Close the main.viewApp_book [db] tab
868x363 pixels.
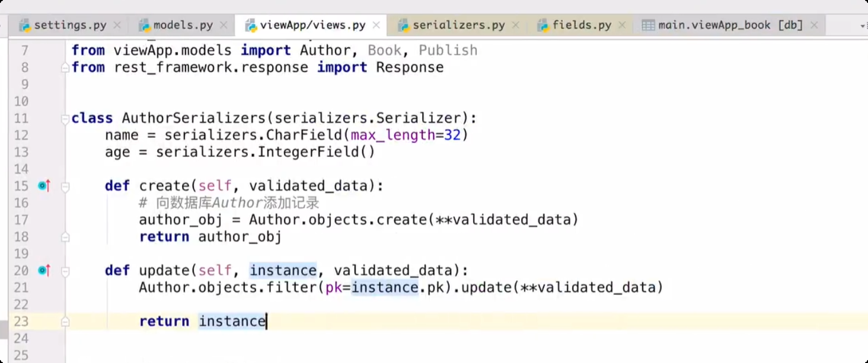click(x=814, y=25)
